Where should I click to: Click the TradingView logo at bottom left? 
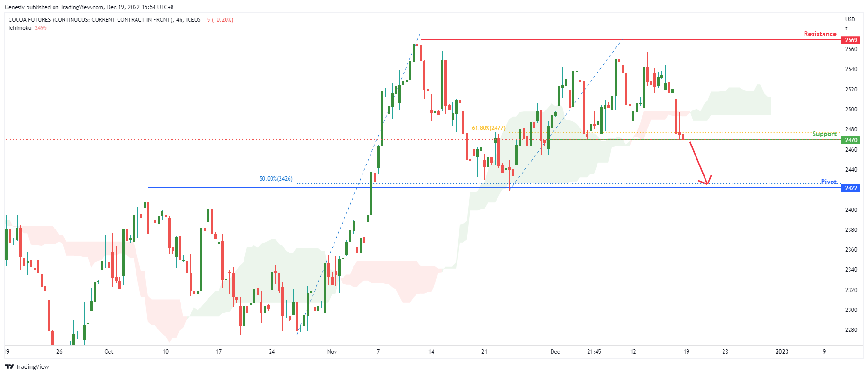27,366
